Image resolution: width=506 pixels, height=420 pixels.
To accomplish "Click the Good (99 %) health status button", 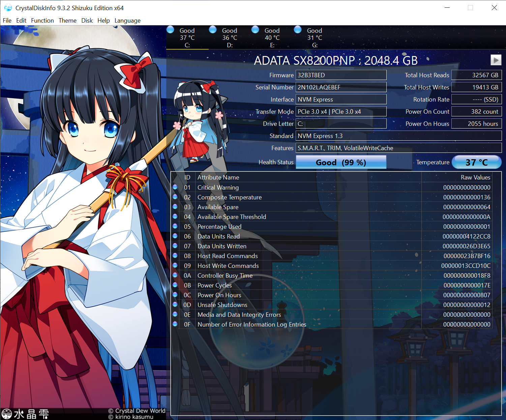I will (341, 162).
